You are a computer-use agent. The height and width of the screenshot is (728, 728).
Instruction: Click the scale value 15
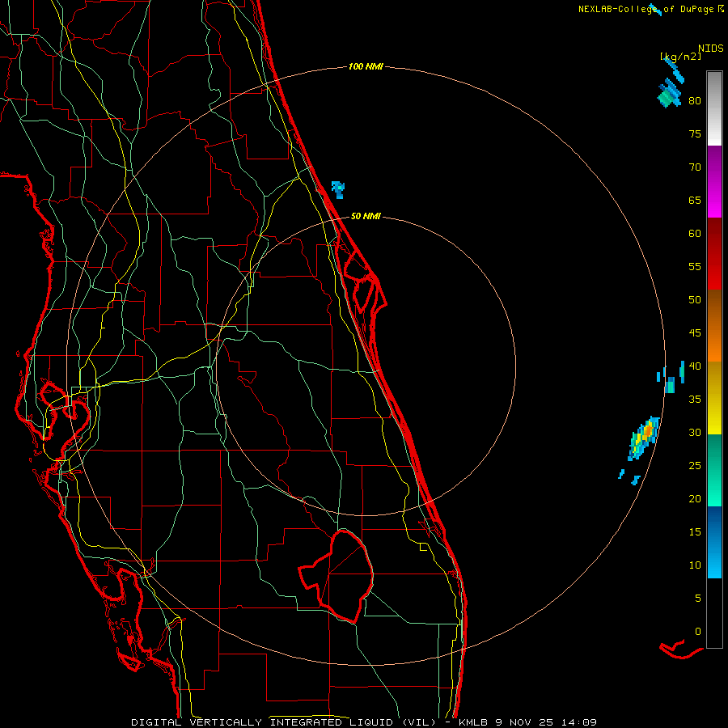click(x=695, y=531)
